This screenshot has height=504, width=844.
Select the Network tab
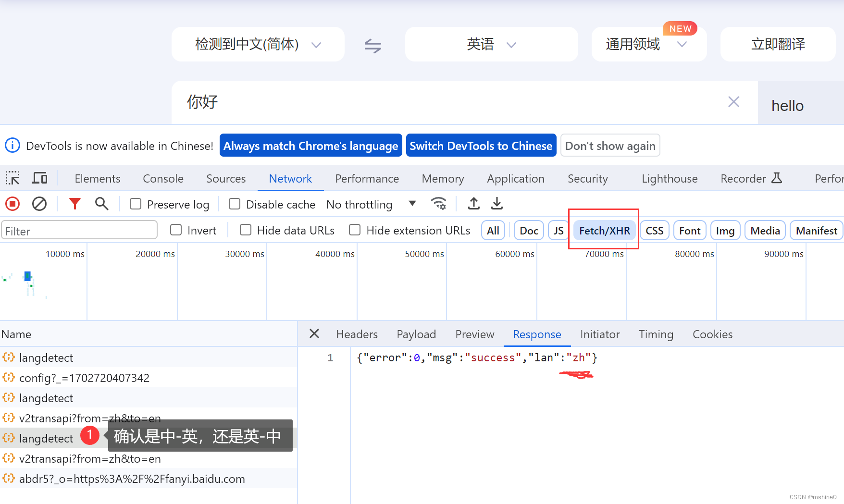click(x=290, y=178)
